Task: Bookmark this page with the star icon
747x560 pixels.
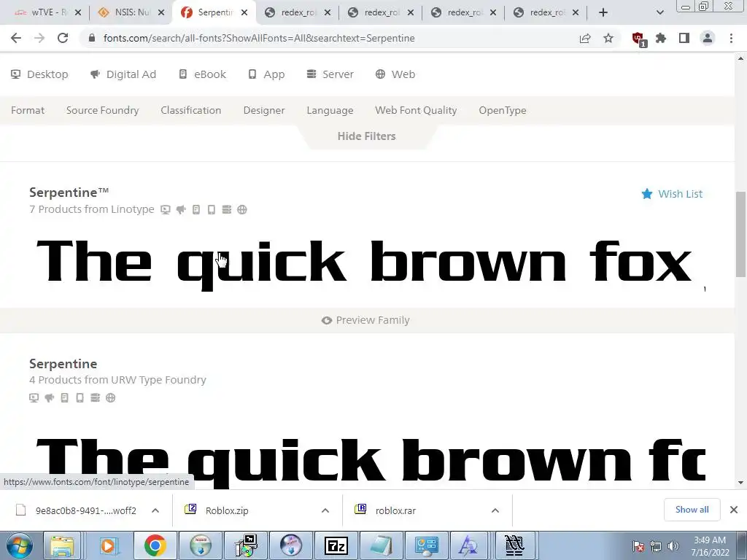Action: point(608,38)
